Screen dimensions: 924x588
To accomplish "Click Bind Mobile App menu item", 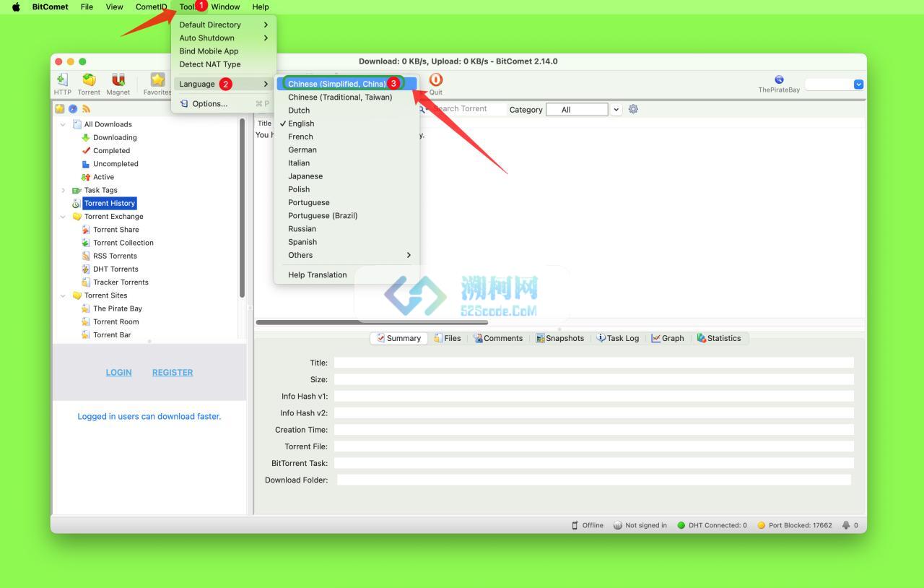I will (x=224, y=51).
